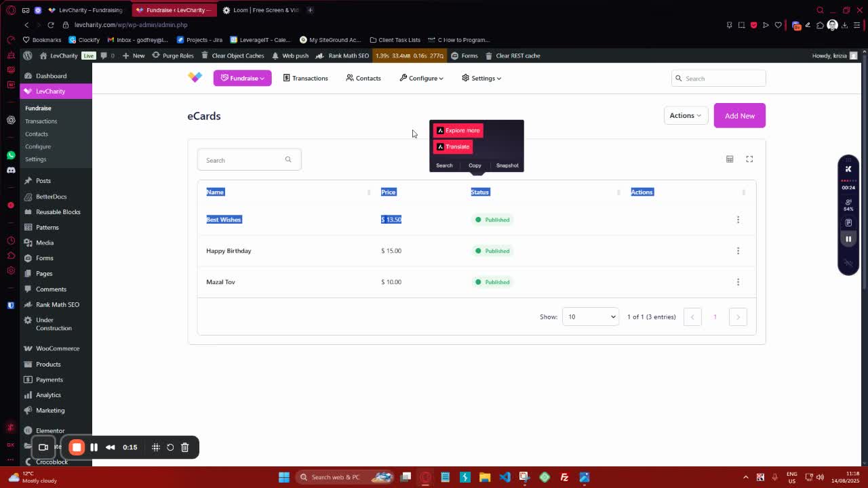
Task: Open the Configure dropdown
Action: (x=421, y=79)
